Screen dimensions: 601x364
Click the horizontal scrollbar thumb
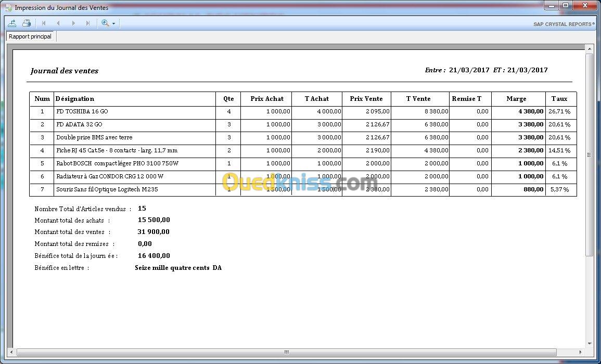point(287,352)
